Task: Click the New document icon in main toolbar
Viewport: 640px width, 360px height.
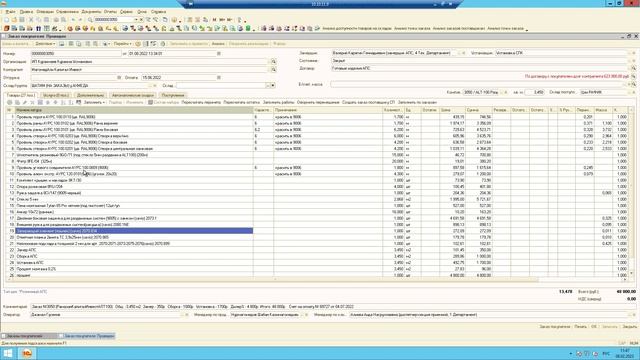Action: tap(7, 20)
